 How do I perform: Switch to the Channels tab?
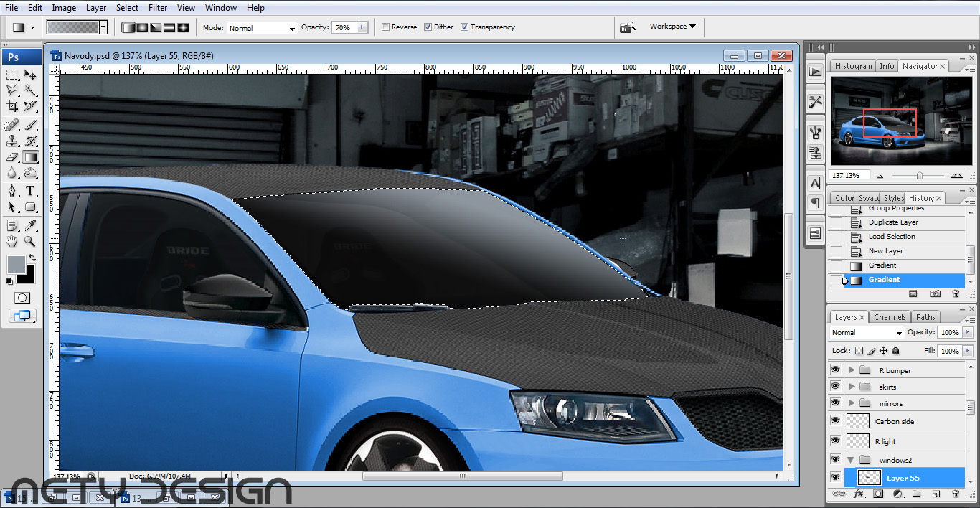[890, 317]
